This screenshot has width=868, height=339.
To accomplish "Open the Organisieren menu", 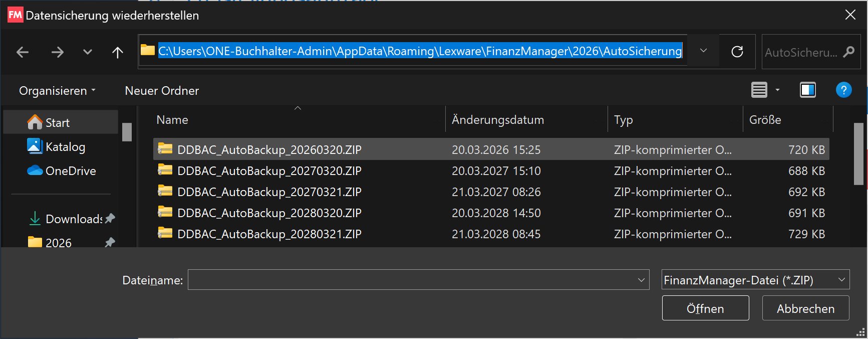I will point(57,91).
